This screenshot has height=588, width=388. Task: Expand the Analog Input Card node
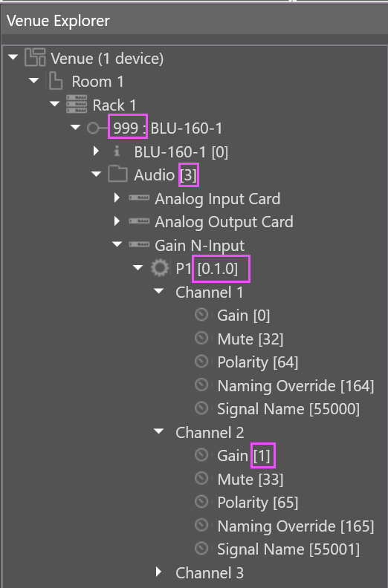(117, 197)
